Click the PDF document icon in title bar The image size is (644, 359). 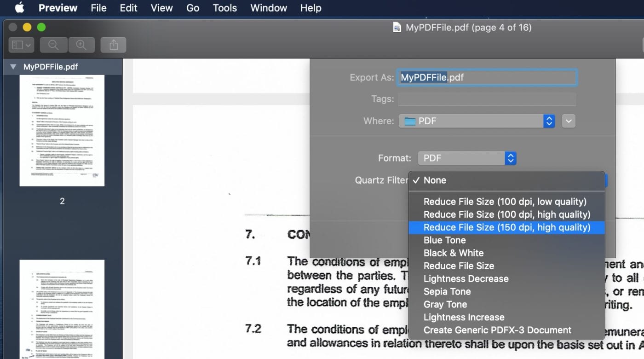coord(397,28)
